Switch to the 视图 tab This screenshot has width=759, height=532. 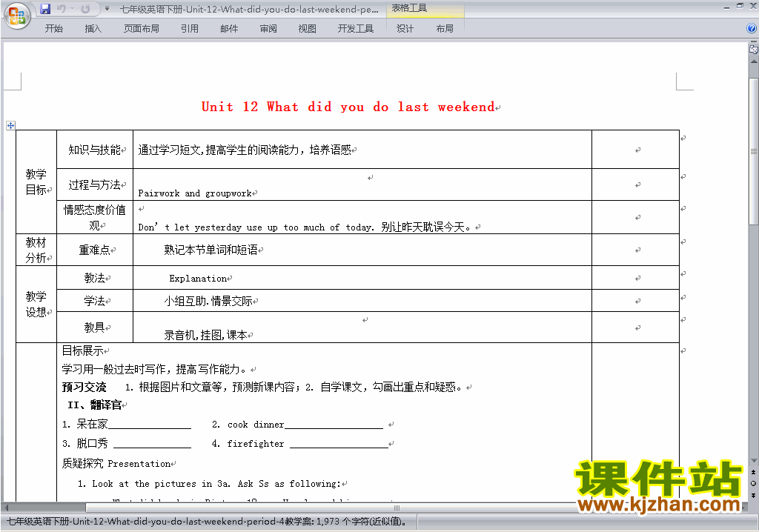pyautogui.click(x=308, y=29)
